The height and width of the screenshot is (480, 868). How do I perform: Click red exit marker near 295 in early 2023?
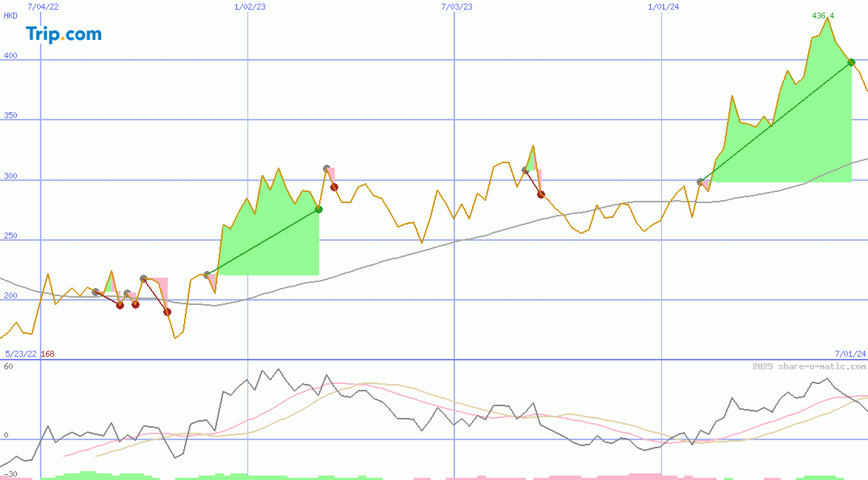tap(334, 187)
